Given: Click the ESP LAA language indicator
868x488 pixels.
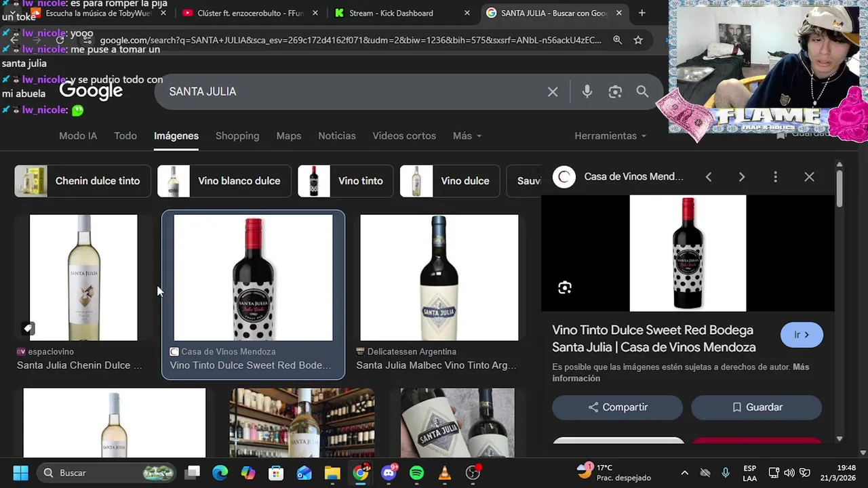Looking at the screenshot, I should click(x=749, y=472).
